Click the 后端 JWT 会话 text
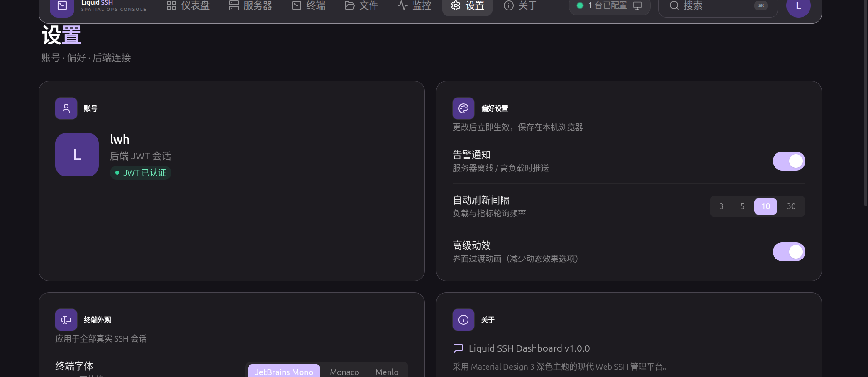The height and width of the screenshot is (377, 868). pyautogui.click(x=141, y=156)
